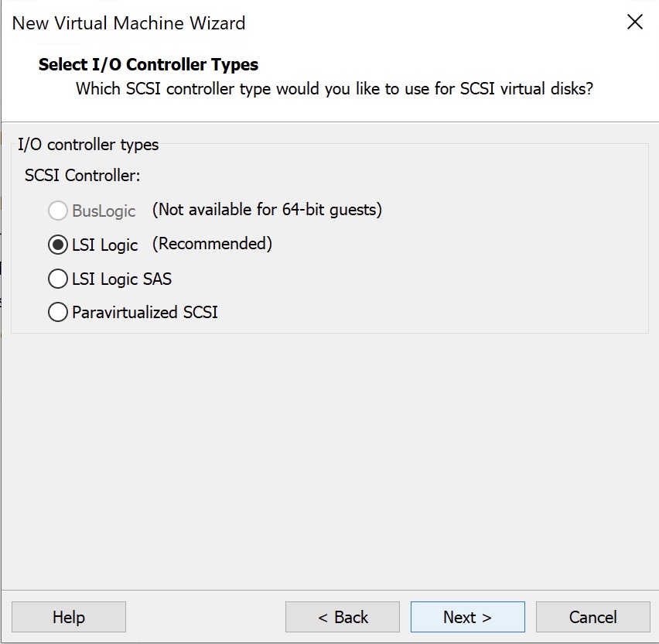Click the "SCSI Controller:" label

click(x=83, y=176)
